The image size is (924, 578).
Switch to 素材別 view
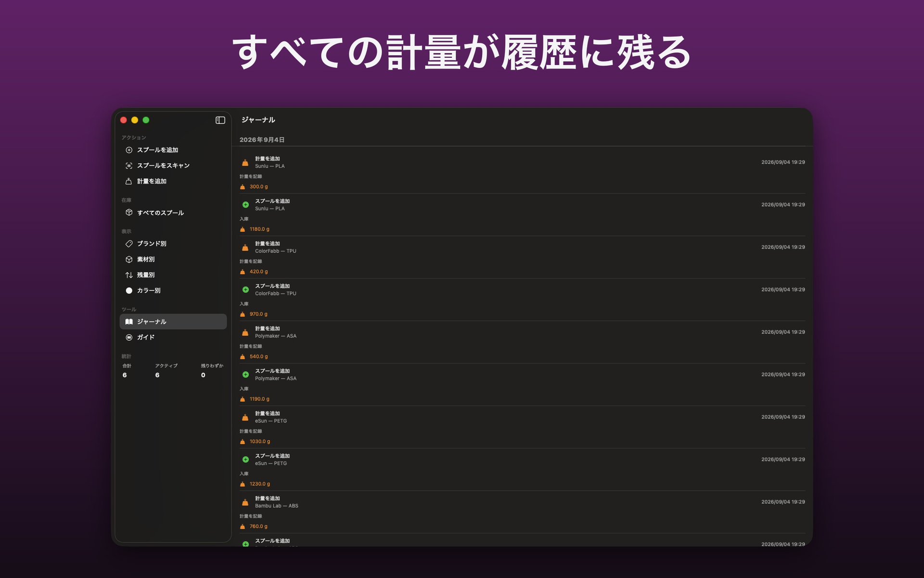pos(173,259)
